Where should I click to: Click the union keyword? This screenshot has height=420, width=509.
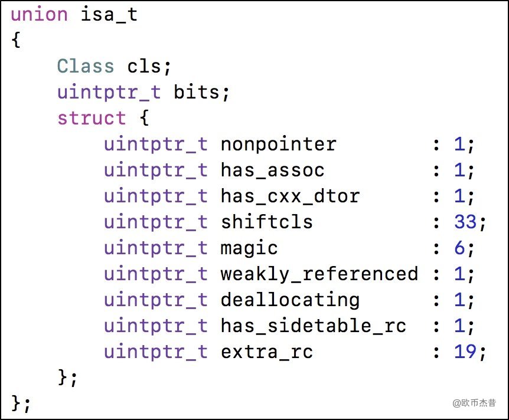tap(39, 14)
